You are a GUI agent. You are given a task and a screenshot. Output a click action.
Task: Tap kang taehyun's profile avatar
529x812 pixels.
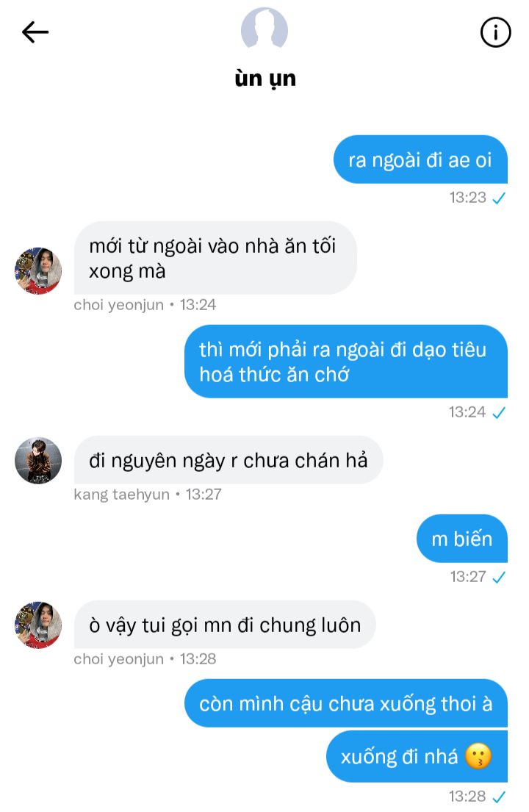[37, 460]
